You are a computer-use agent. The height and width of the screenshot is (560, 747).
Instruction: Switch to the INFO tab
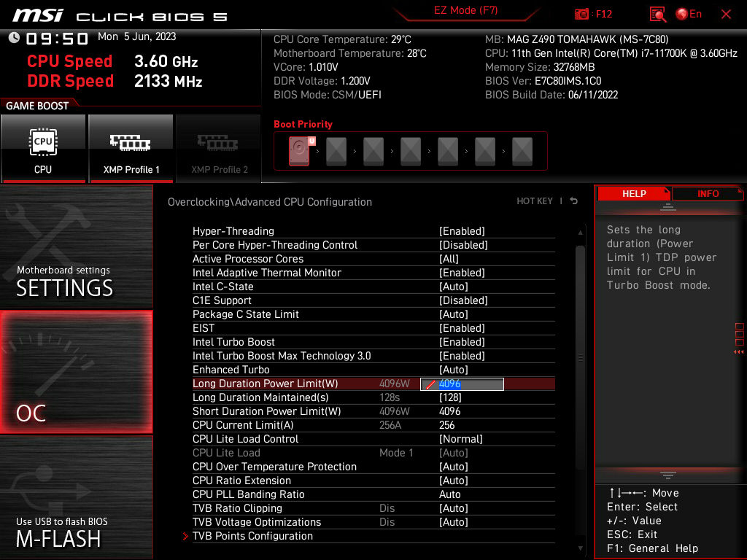708,194
